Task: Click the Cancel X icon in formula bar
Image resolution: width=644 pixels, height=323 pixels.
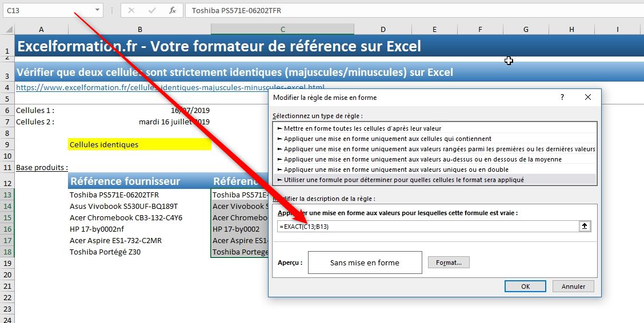Action: pyautogui.click(x=131, y=10)
